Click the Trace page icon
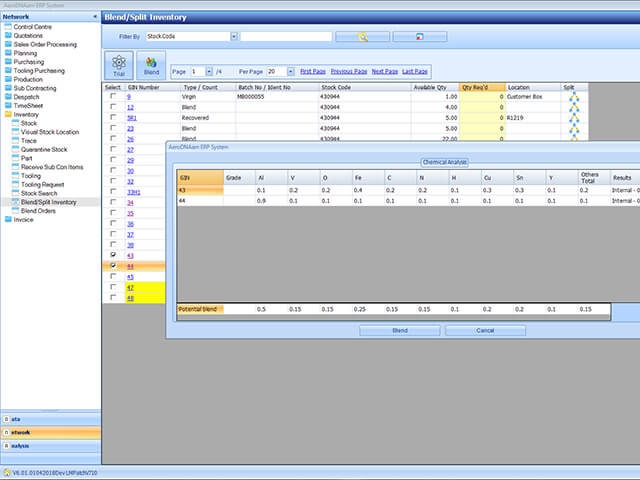The height and width of the screenshot is (480, 640). click(x=16, y=140)
